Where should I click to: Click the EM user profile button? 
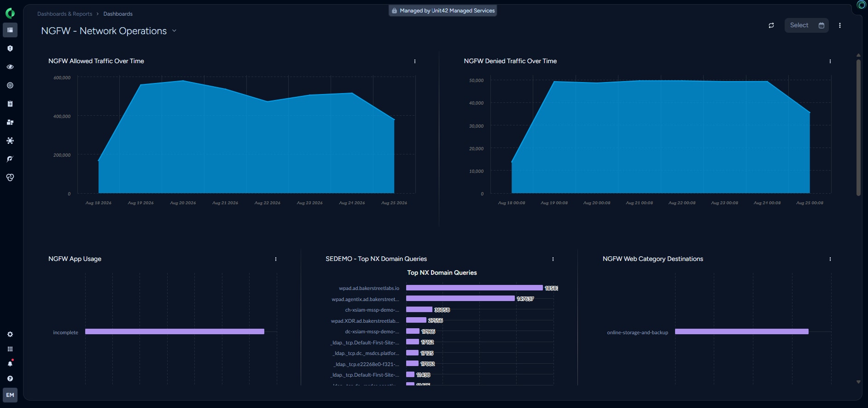click(x=10, y=395)
